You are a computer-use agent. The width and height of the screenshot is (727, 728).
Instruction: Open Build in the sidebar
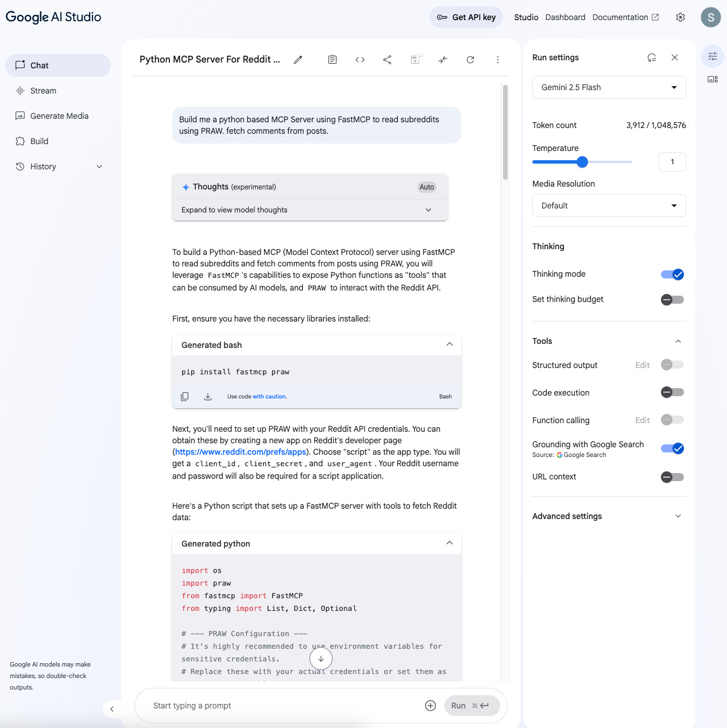pos(58,141)
